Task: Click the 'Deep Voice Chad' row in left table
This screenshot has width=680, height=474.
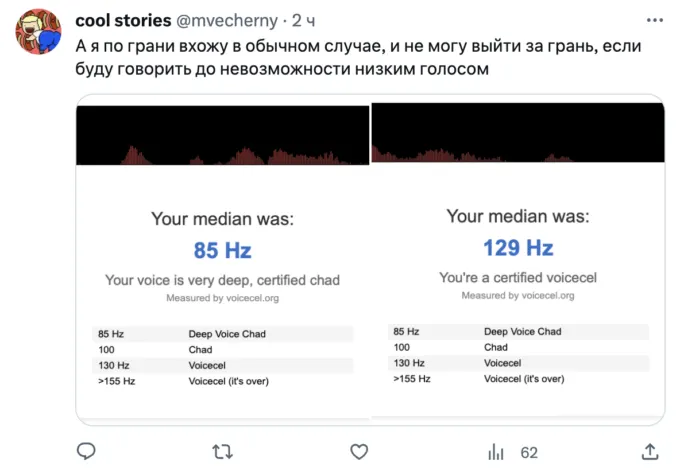Action: (225, 333)
